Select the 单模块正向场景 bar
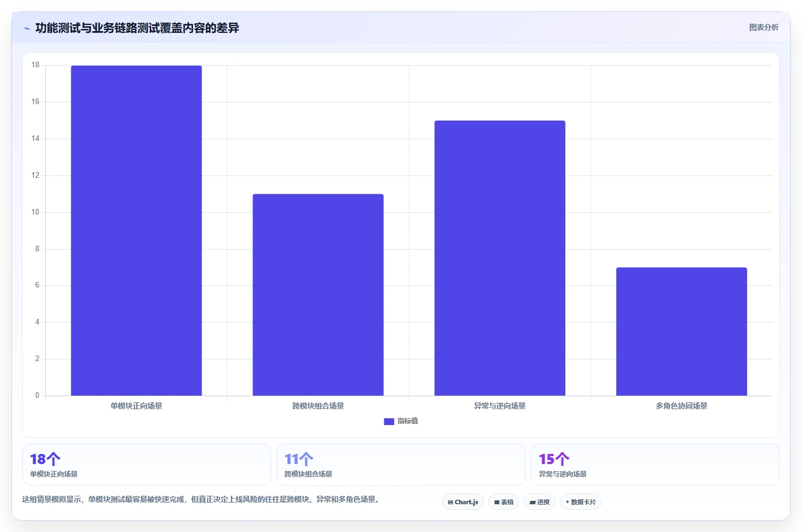Viewport: 802px width, 532px height. click(x=136, y=230)
